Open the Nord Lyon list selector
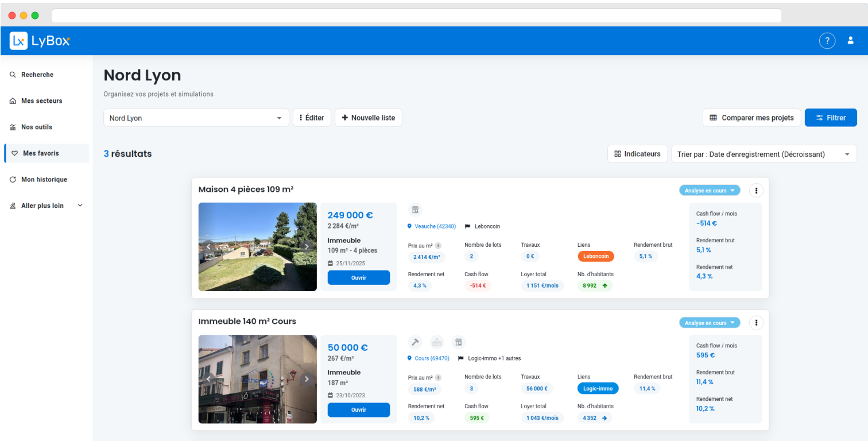The height and width of the screenshot is (441, 868). point(196,117)
